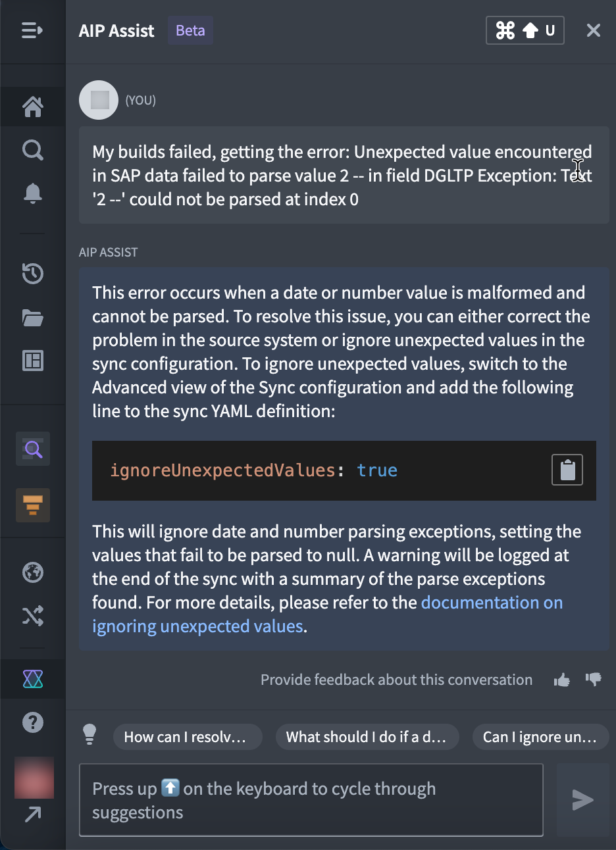Image resolution: width=616 pixels, height=850 pixels.
Task: Send the message with arrow button
Action: pyautogui.click(x=582, y=800)
